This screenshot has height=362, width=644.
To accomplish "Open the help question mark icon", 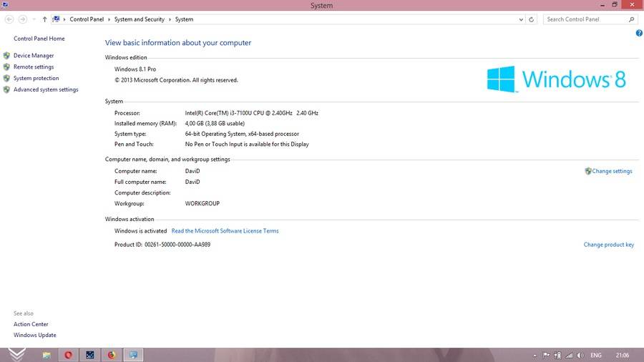I will point(639,33).
